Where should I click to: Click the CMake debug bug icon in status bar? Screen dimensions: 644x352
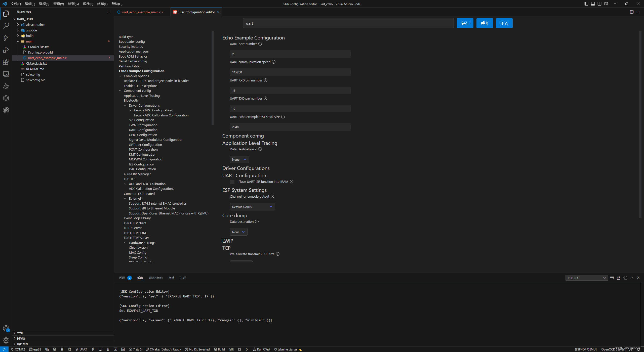click(x=239, y=349)
